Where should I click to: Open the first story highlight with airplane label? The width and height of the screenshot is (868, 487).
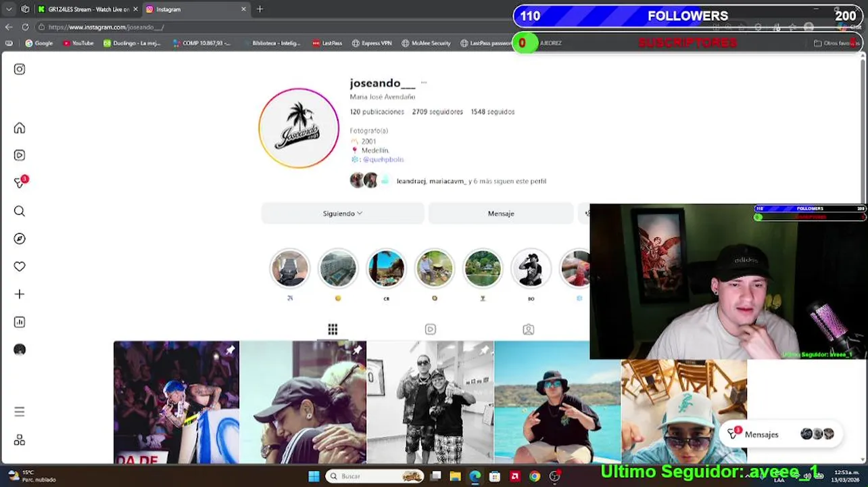(289, 269)
